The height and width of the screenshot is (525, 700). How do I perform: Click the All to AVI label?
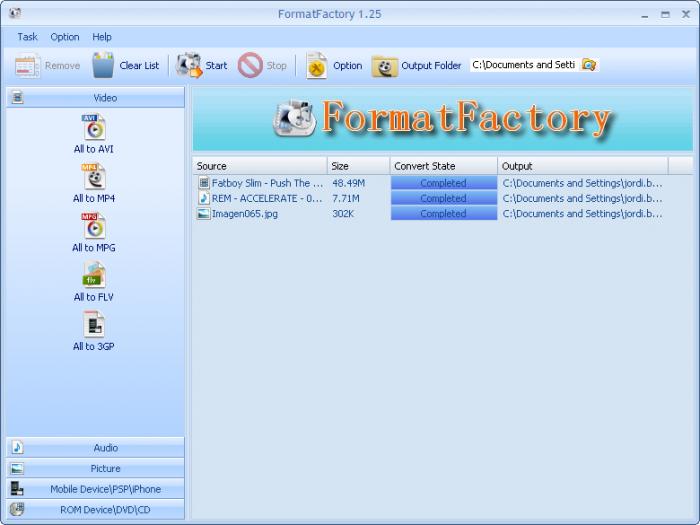pos(94,149)
